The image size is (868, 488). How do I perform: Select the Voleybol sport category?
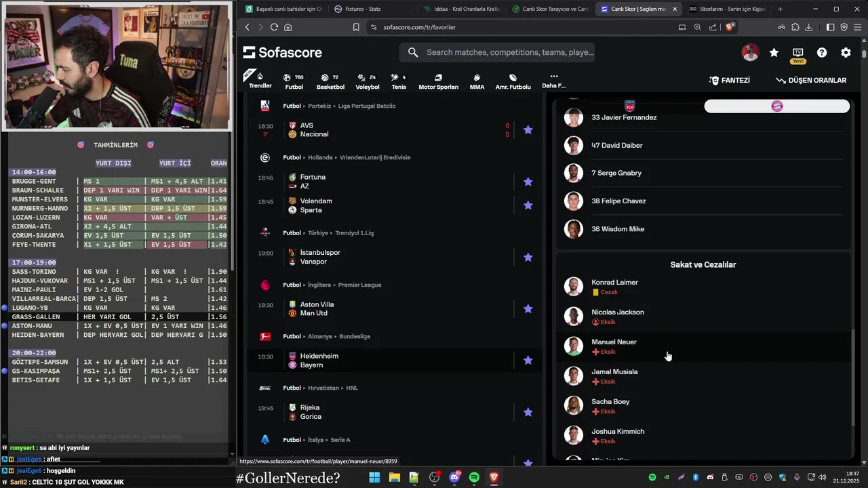tap(367, 81)
